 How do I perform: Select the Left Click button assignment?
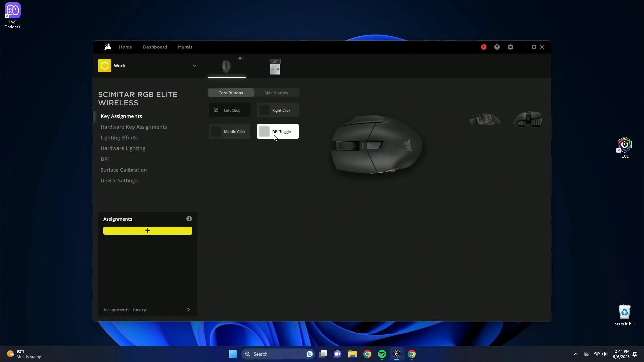click(229, 110)
